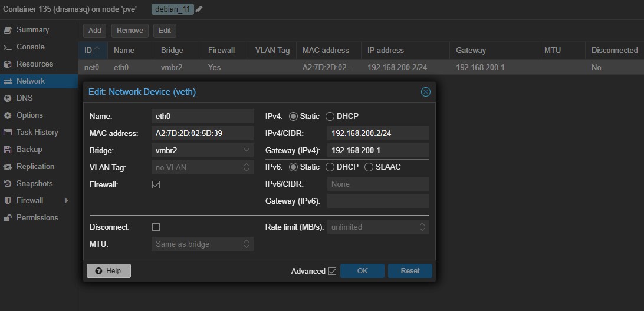Click OK to save network device
Screen dimensions: 644x311
click(362, 271)
